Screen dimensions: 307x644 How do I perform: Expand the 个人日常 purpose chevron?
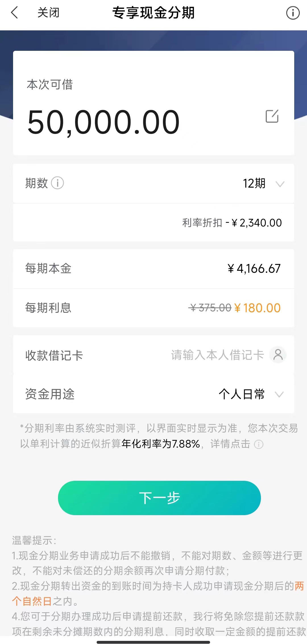pyautogui.click(x=279, y=395)
